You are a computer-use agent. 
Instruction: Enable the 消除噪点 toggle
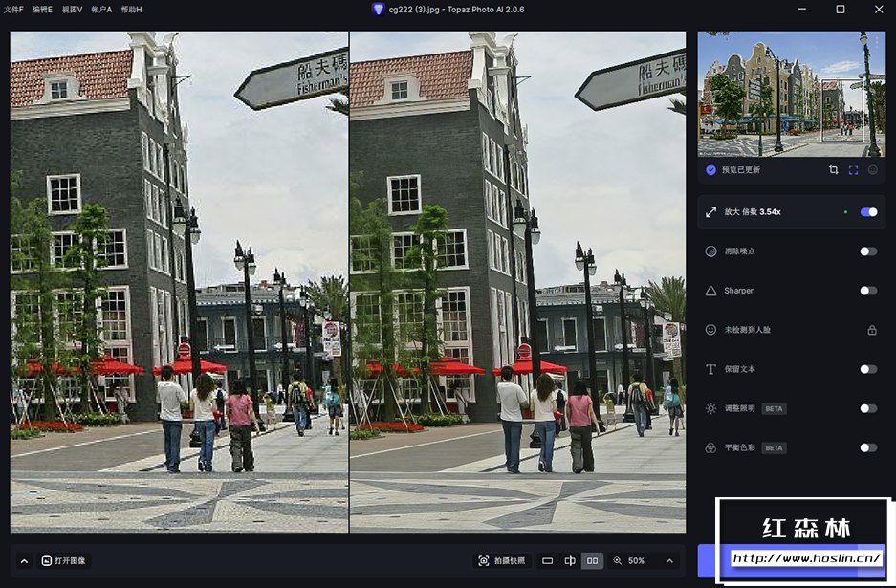[x=868, y=251]
